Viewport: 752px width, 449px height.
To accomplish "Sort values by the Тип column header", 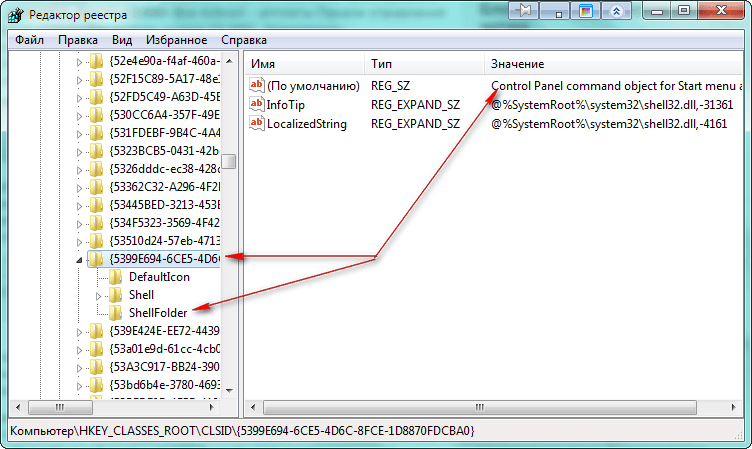I will click(x=424, y=64).
